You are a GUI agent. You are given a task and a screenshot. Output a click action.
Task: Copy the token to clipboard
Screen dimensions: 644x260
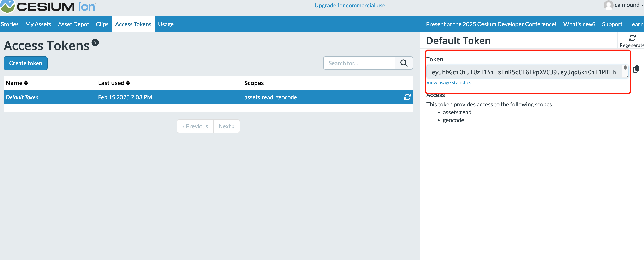click(636, 69)
